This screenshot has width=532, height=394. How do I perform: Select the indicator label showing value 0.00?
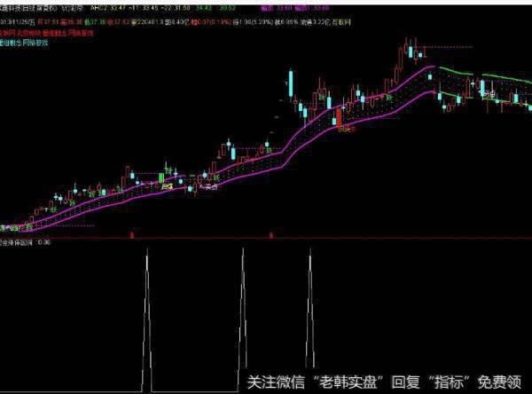[x=25, y=242]
